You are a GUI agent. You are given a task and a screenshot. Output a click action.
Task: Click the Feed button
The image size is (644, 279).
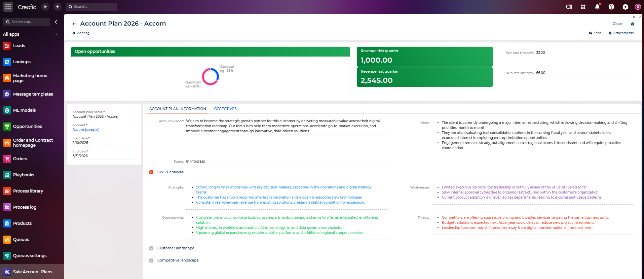coord(595,33)
